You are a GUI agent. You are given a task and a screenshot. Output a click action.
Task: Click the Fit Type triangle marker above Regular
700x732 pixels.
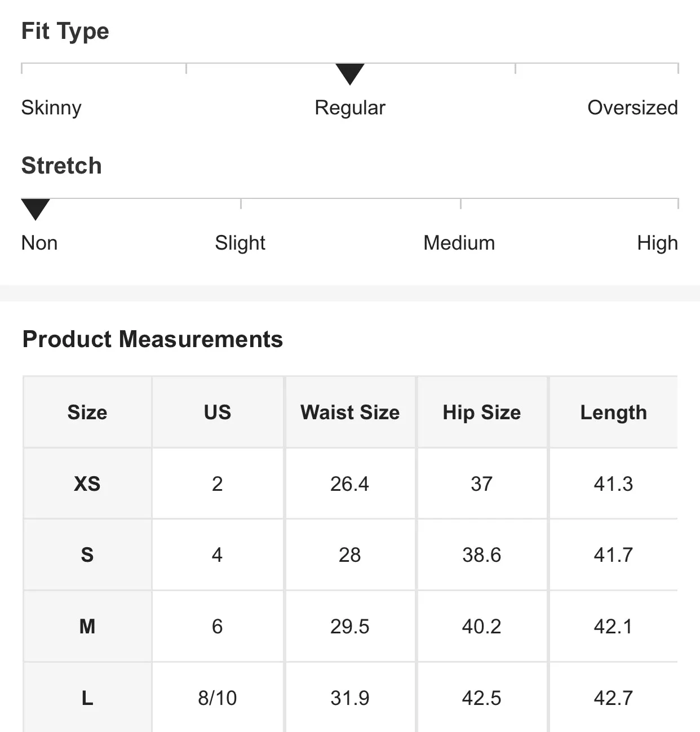click(350, 74)
